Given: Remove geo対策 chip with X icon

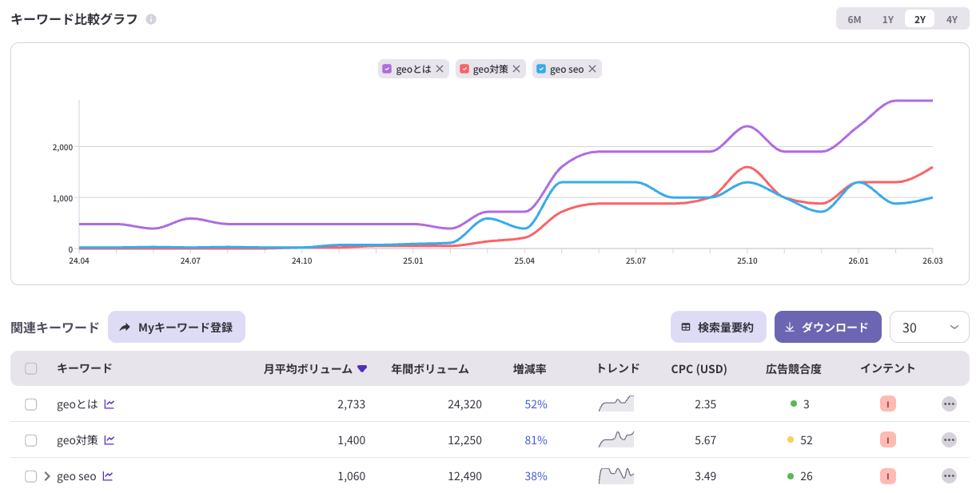Looking at the screenshot, I should coord(516,70).
